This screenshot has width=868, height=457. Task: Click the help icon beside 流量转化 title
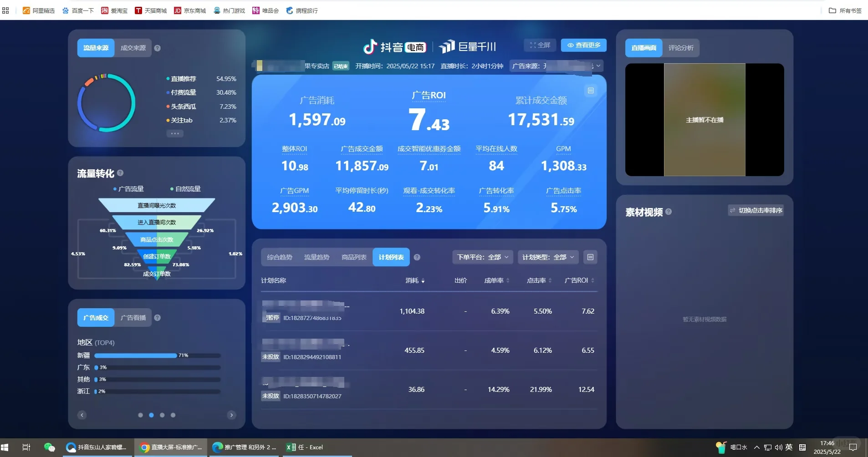[120, 173]
